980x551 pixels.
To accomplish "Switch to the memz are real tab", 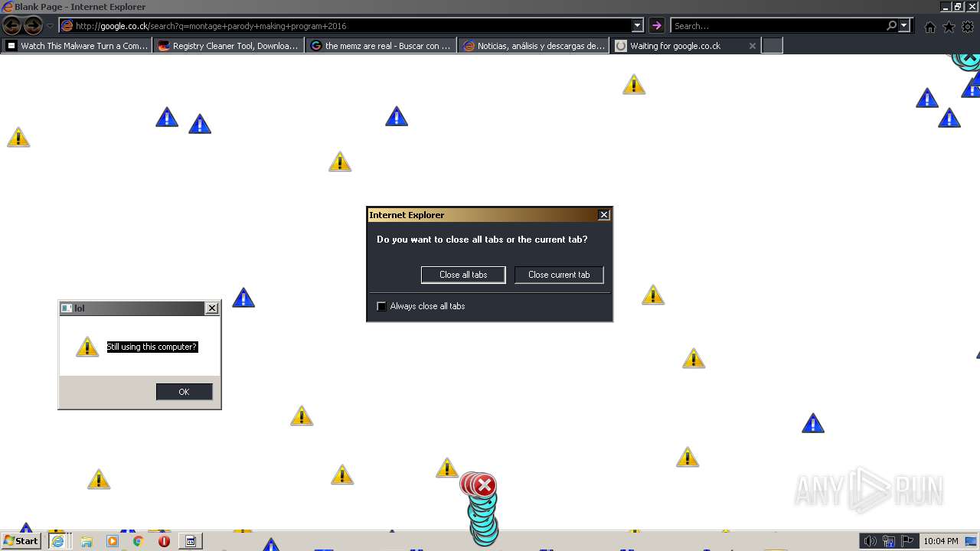I will (381, 46).
